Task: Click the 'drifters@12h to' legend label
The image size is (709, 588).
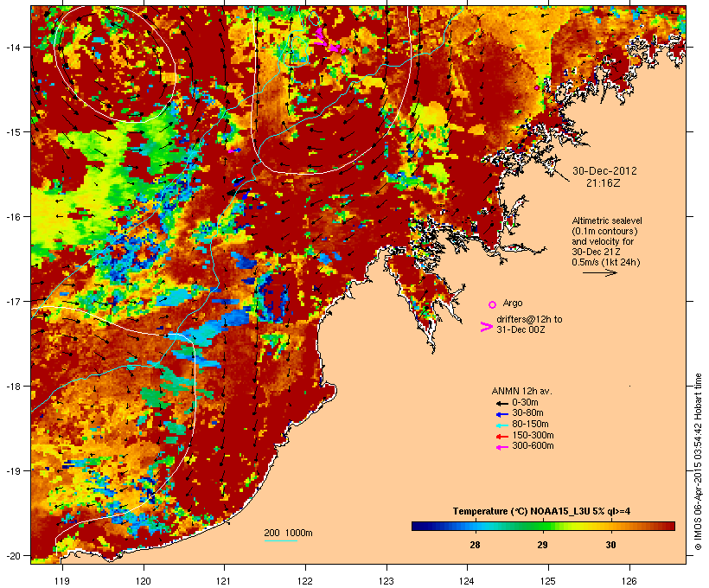Action: [529, 319]
